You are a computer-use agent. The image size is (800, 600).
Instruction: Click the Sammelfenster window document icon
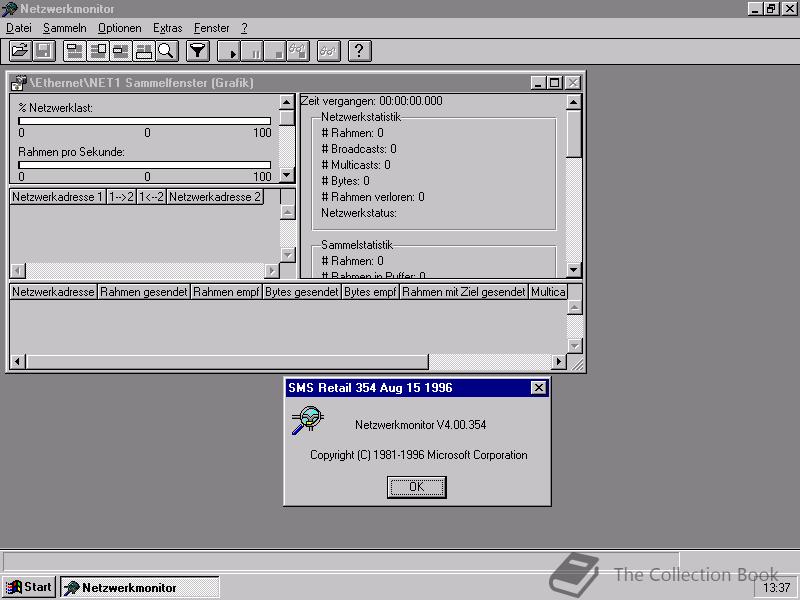18,83
